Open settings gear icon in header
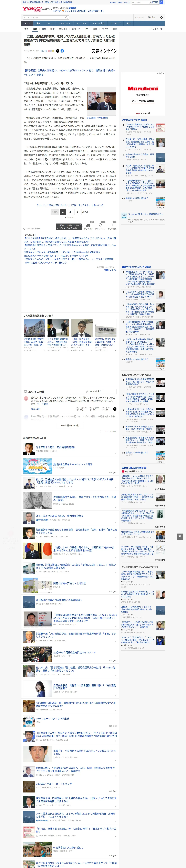Image resolution: width=186 pixels, height=868 pixels. (161, 18)
